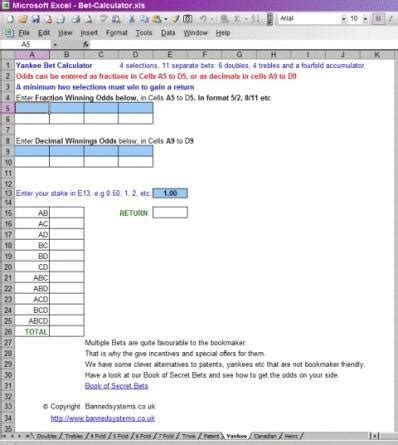
Task: Open the Arial font name dropdown
Action: 344,19
